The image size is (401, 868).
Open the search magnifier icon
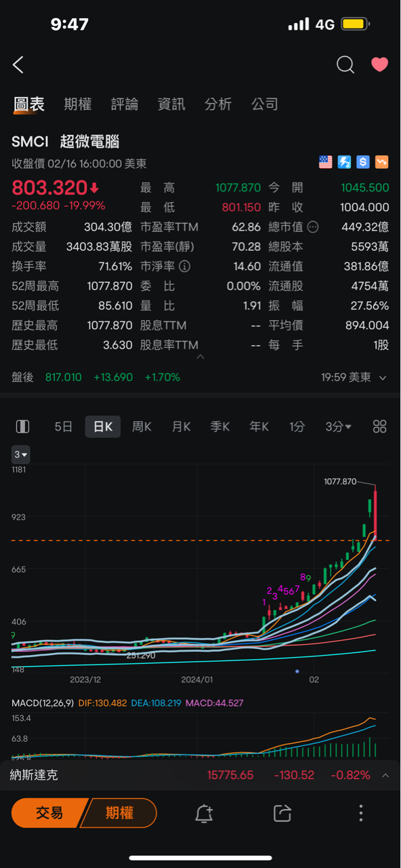click(x=345, y=64)
